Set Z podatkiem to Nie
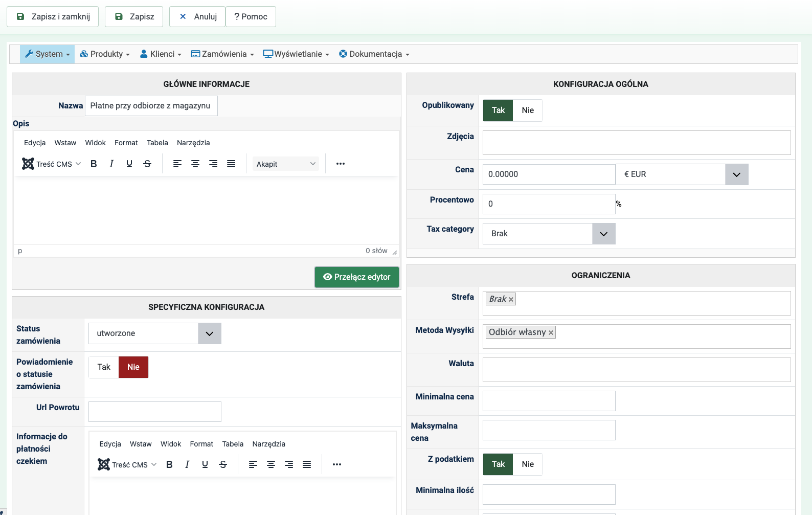Screen dimensions: 812x515 [x=528, y=464]
